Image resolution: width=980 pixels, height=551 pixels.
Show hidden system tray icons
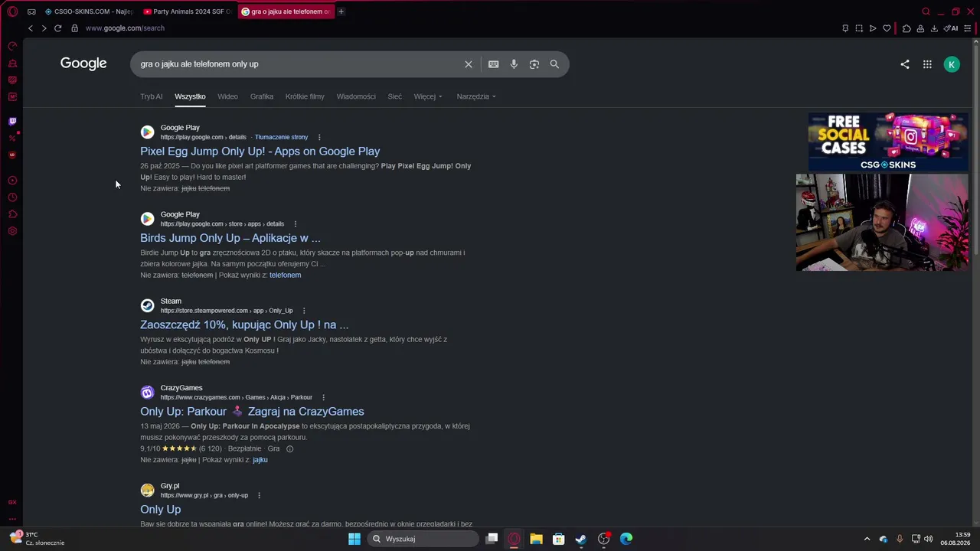867,539
